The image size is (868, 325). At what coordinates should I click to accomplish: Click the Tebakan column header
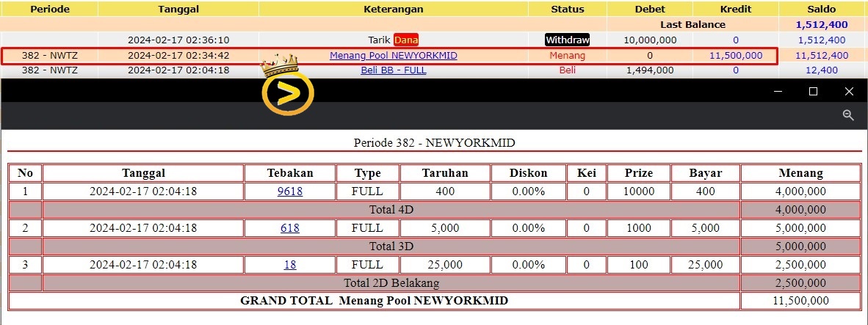290,173
